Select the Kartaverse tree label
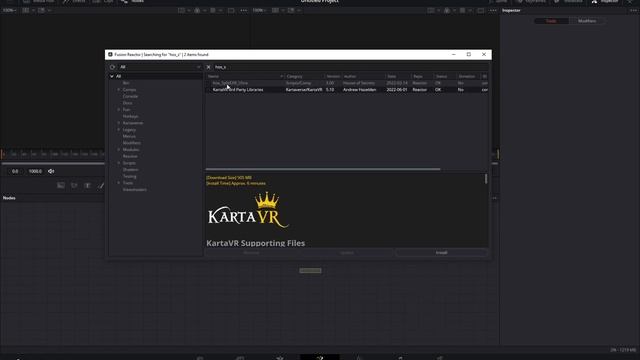640x360 pixels. point(133,123)
